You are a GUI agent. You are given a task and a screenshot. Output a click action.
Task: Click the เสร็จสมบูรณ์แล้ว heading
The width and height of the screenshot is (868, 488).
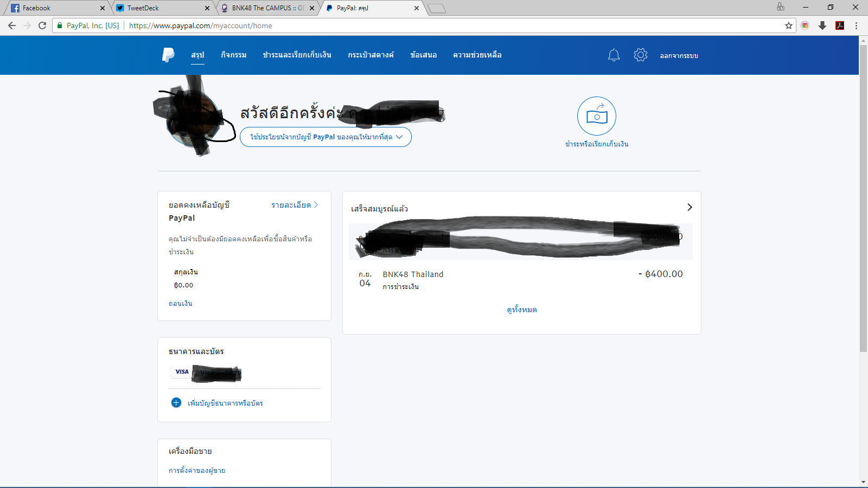[379, 209]
